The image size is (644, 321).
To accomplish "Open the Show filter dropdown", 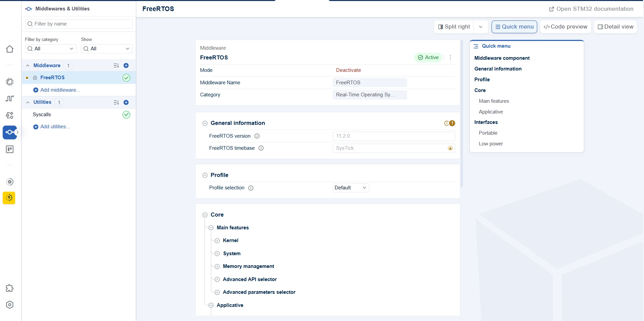I will coord(107,49).
